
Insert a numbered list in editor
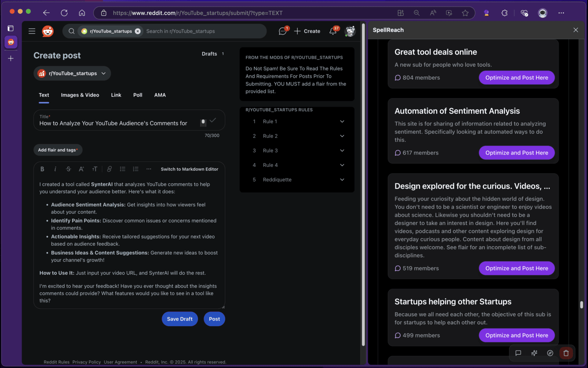[136, 169]
